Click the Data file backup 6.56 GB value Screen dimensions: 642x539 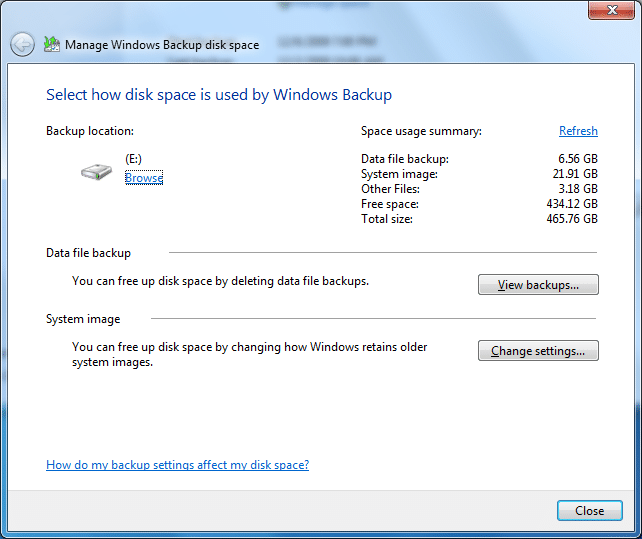578,159
